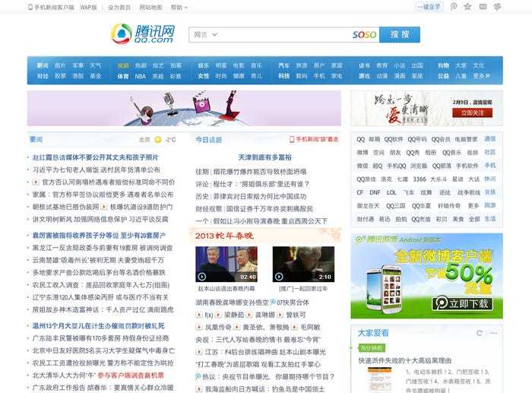Click 设为首页 link in top bar
Screen dimensions: 532x393
click(119, 7)
